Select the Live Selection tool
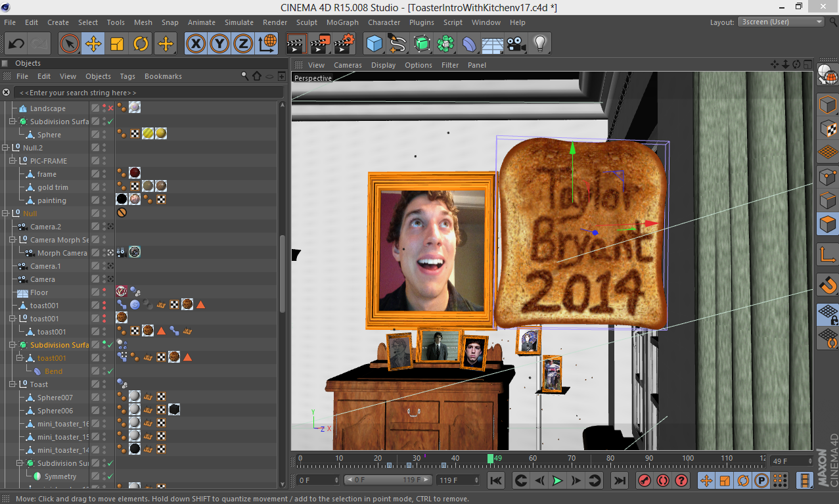Image resolution: width=839 pixels, height=504 pixels. click(70, 44)
